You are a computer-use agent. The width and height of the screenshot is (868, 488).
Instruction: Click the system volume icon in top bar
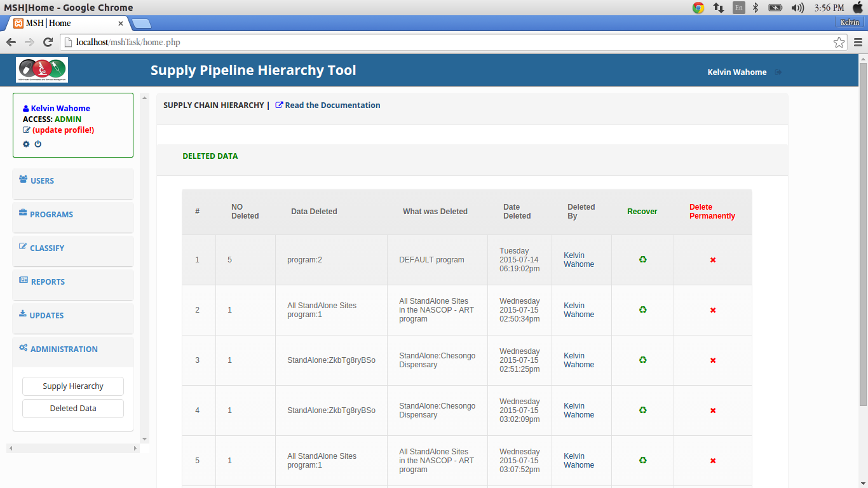coord(797,8)
